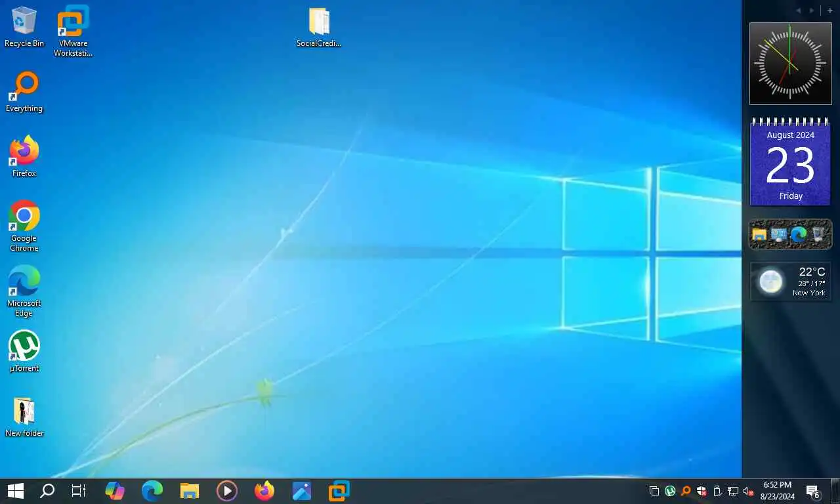
Task: Select the New folder desktop icon
Action: pos(24,417)
